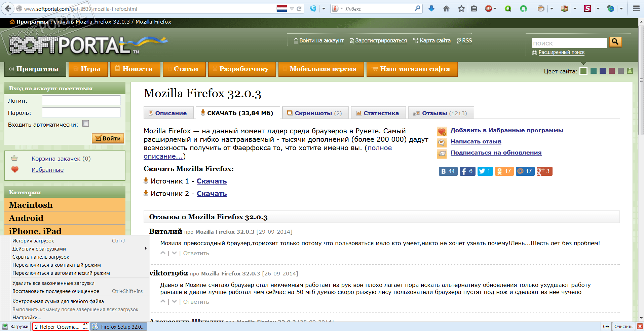Viewport: 644px width, 331px height.
Task: Select 'Скрыть панель загрузок' menu item
Action: pyautogui.click(x=75, y=257)
